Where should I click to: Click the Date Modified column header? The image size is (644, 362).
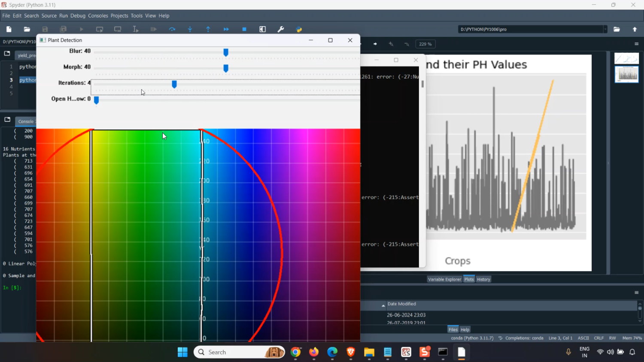coord(402,304)
